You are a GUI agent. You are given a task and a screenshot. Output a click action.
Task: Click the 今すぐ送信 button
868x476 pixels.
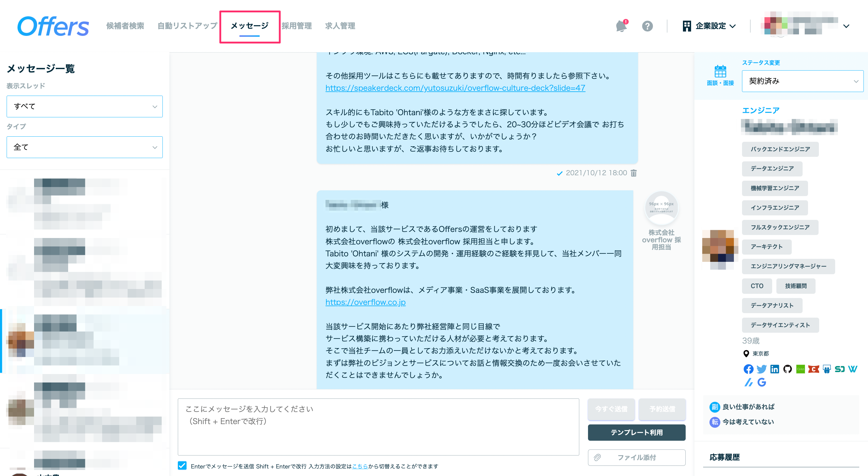(611, 409)
